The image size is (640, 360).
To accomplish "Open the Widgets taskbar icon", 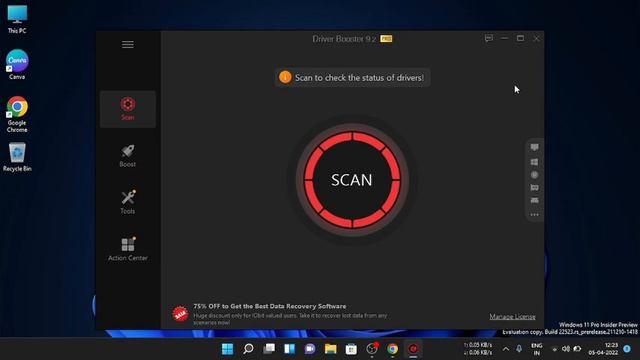I will tap(289, 349).
